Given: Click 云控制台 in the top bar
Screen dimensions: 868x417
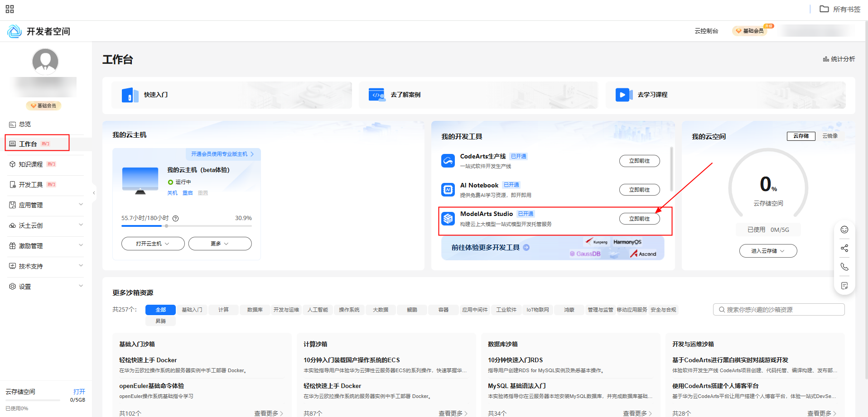Looking at the screenshot, I should click(x=706, y=31).
